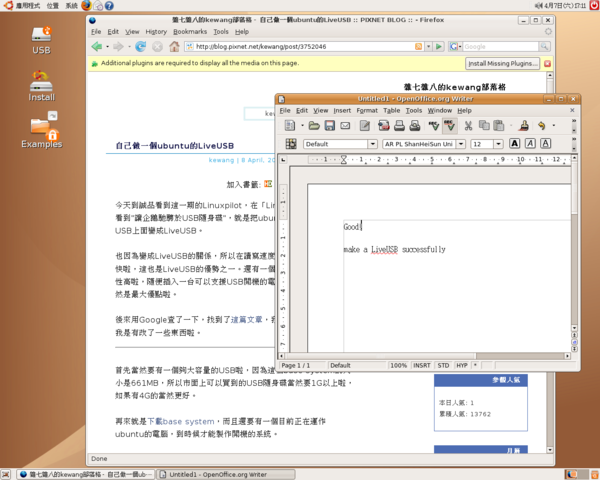Click New document icon in Writer toolbar
This screenshot has width=600, height=480.
pyautogui.click(x=290, y=126)
